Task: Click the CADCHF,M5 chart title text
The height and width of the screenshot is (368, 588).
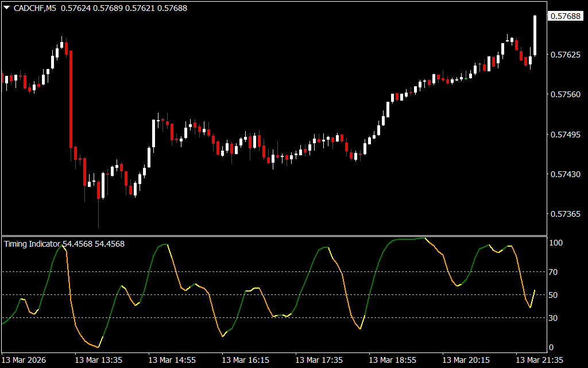Action: tap(33, 8)
